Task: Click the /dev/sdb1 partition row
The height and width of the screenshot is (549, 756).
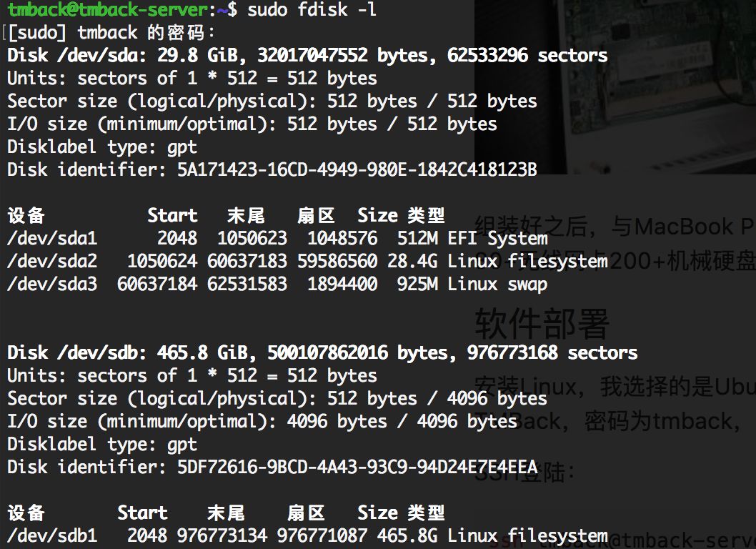Action: (x=307, y=535)
